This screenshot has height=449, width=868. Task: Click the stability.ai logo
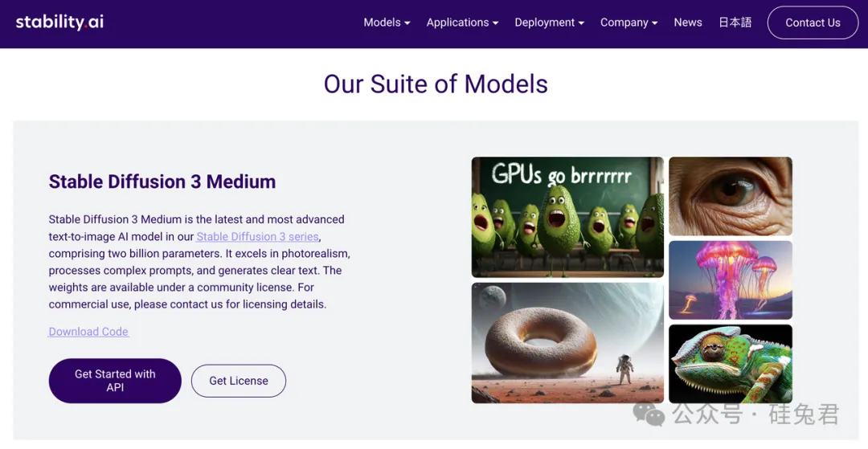point(59,22)
